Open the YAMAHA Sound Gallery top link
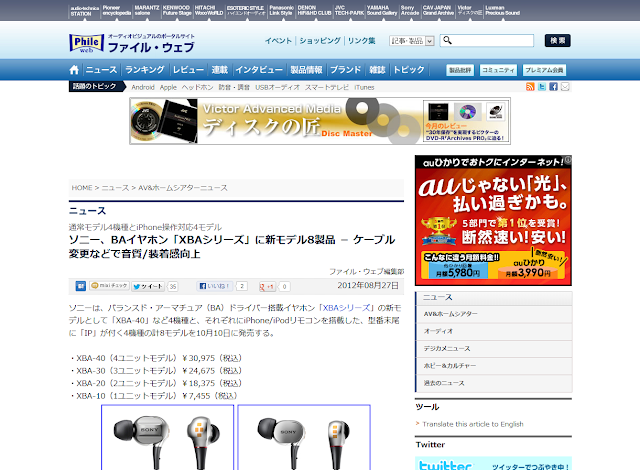 point(382,11)
